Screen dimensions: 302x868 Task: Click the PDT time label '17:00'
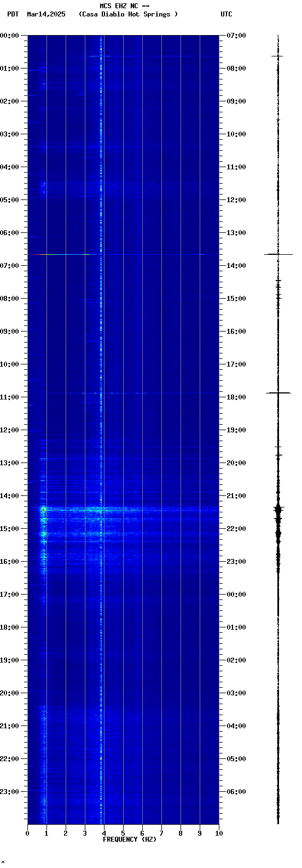(9, 595)
